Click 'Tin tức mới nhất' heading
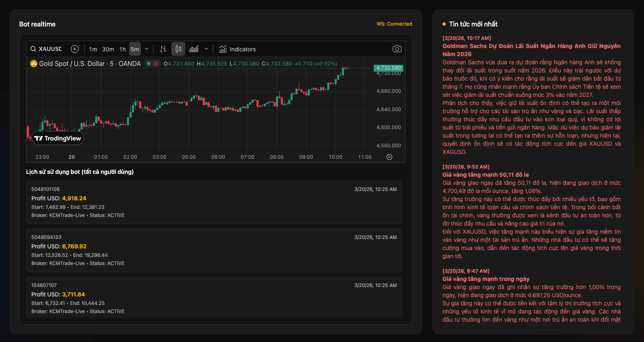The image size is (644, 342). pos(473,24)
